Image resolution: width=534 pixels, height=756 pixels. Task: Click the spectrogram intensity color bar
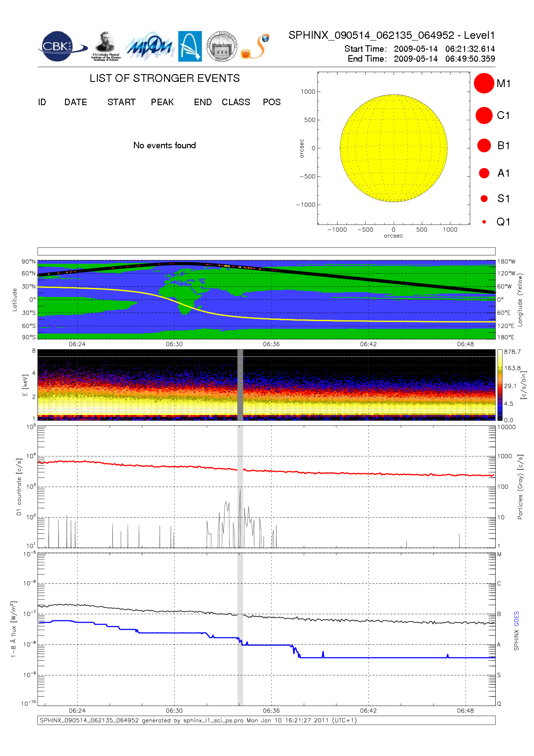[x=500, y=385]
